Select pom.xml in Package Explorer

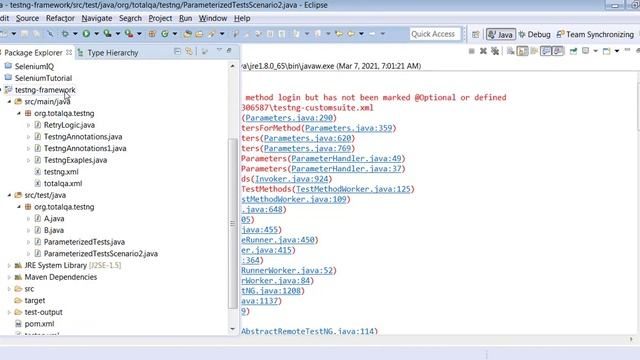(x=39, y=324)
